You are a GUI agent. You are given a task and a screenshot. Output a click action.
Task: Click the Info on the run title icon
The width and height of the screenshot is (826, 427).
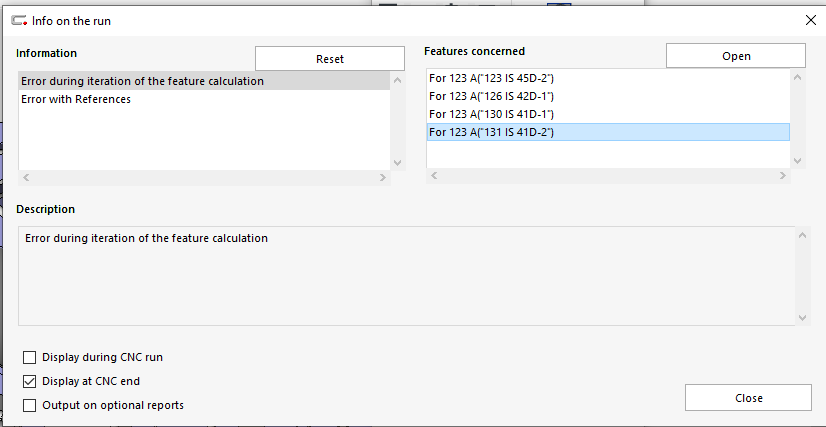(19, 19)
